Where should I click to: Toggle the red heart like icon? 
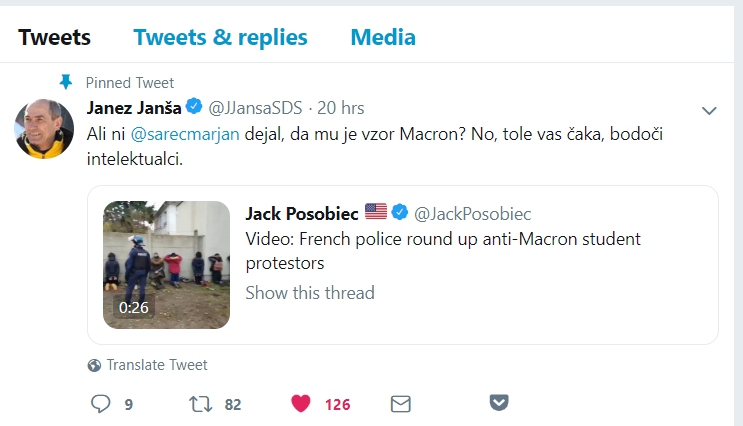[x=301, y=404]
